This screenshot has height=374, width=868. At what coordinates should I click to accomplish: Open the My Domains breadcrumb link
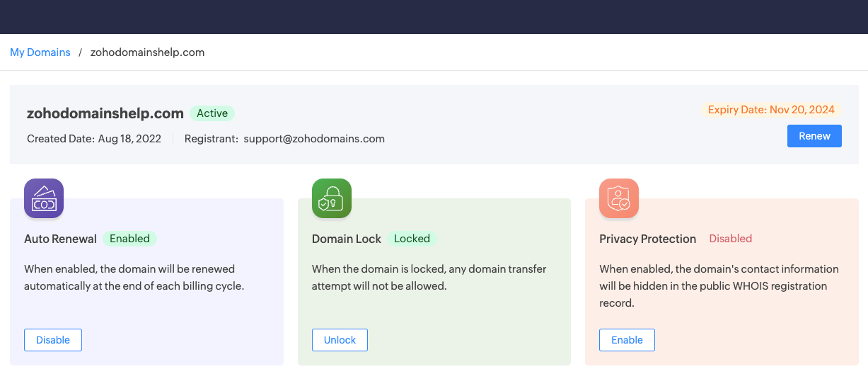point(40,52)
